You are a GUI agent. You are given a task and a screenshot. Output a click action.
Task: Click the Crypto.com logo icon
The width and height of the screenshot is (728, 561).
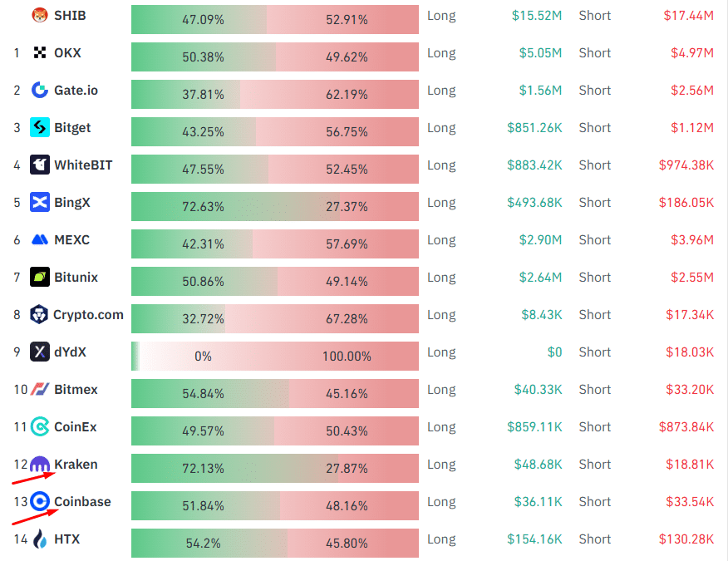coord(40,314)
